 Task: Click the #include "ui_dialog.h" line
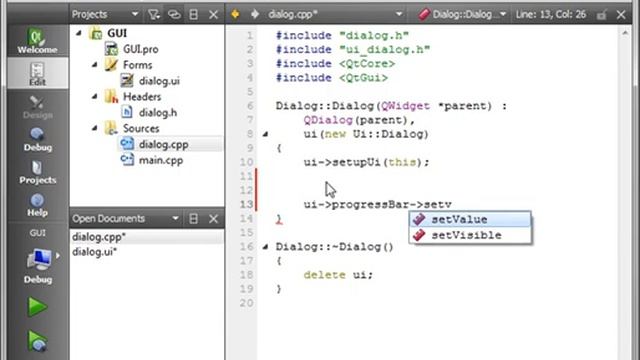click(353, 50)
